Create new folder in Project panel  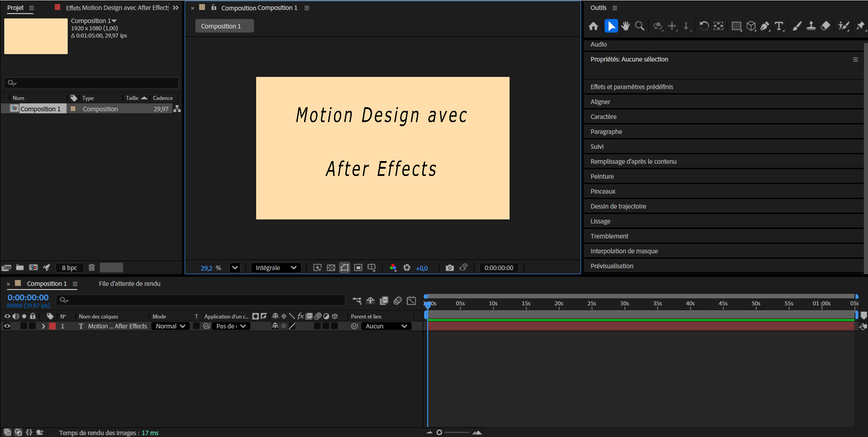pos(20,267)
